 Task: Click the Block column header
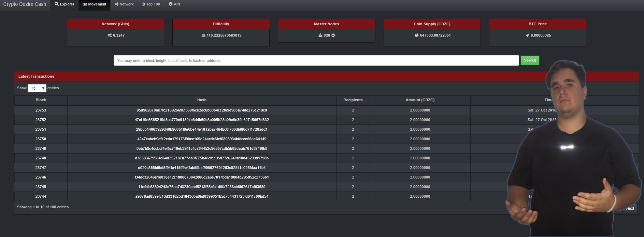coord(41,100)
